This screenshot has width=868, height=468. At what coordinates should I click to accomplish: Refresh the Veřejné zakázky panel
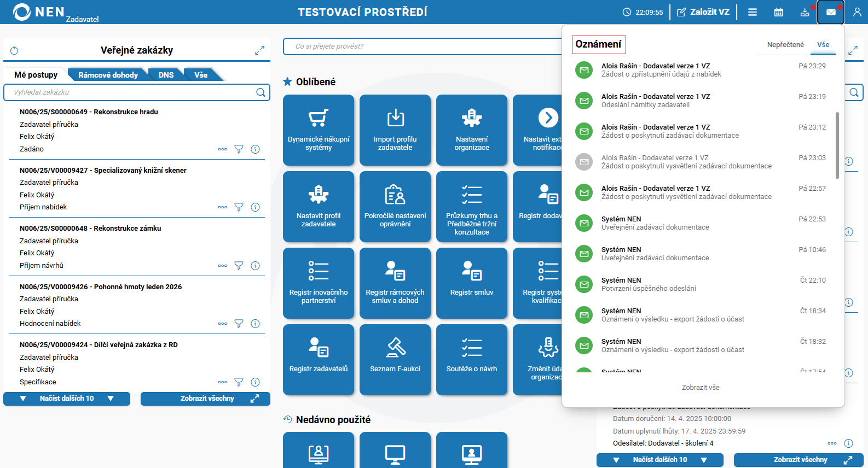pos(15,50)
